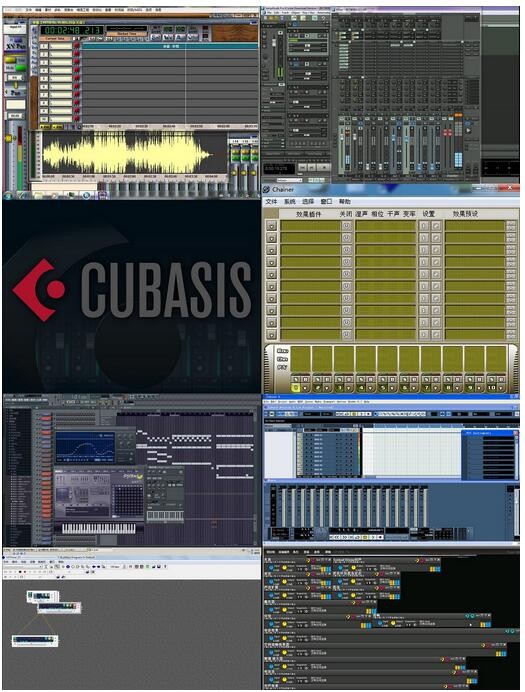The image size is (525, 692).
Task: Click the yellow audio waveform display
Action: point(127,154)
